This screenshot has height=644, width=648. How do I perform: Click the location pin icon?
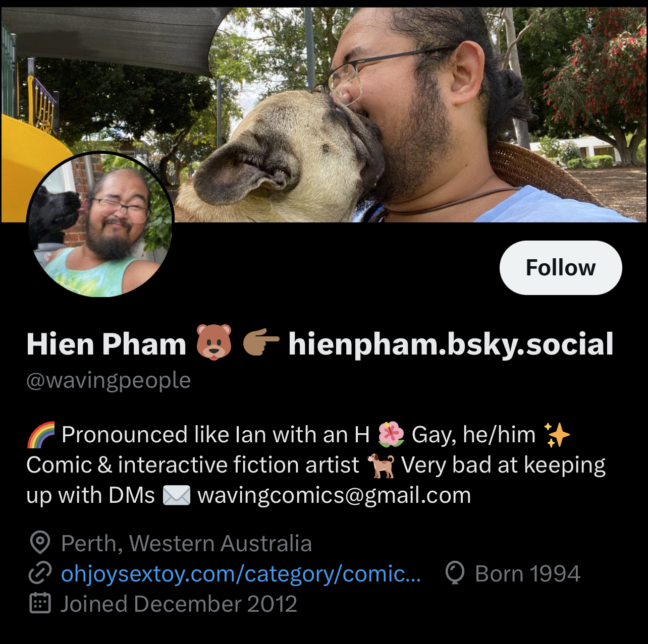pos(40,543)
